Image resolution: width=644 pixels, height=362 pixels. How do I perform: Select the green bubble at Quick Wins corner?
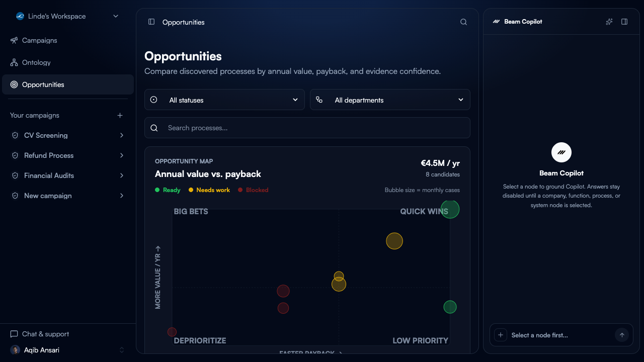pyautogui.click(x=450, y=209)
